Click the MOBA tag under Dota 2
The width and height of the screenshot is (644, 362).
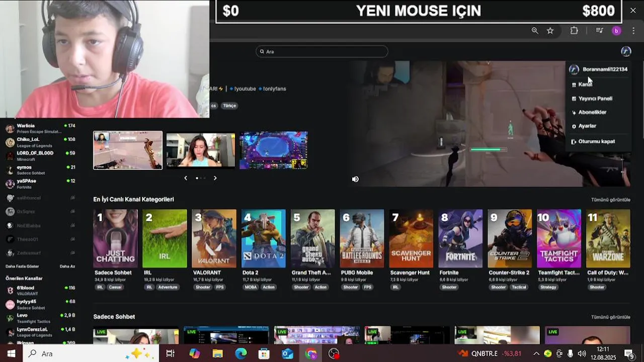[x=251, y=287]
